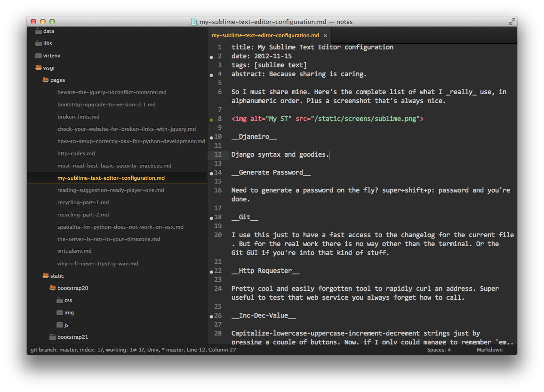This screenshot has width=544, height=392.
Task: Collapse the wsgi folder
Action: 39,68
